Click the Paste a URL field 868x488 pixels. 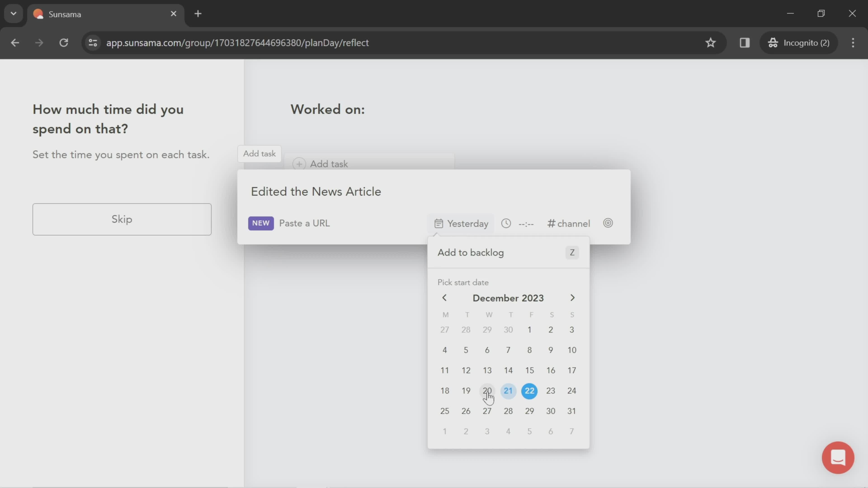304,223
